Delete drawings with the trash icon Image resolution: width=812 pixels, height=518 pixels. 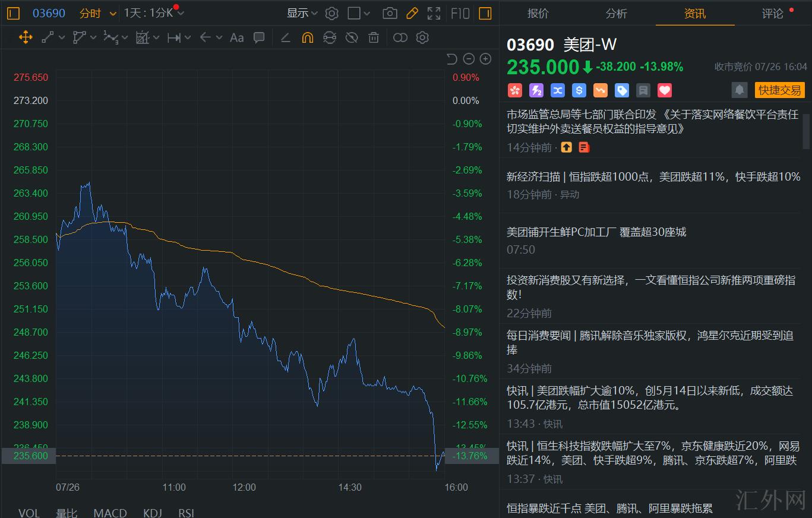pyautogui.click(x=374, y=38)
